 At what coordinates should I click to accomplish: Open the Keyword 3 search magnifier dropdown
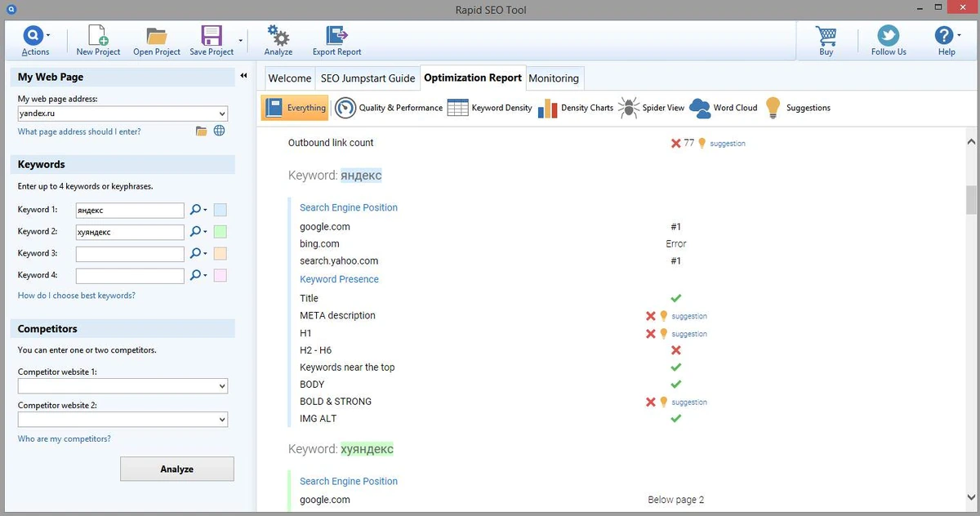[198, 254]
